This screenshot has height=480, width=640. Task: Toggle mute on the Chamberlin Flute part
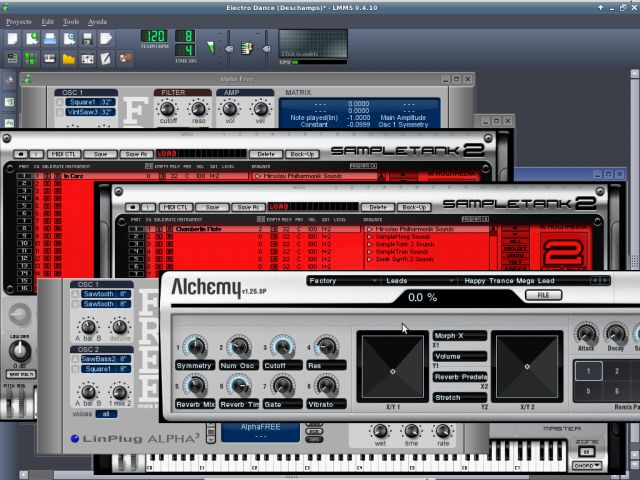(169, 229)
